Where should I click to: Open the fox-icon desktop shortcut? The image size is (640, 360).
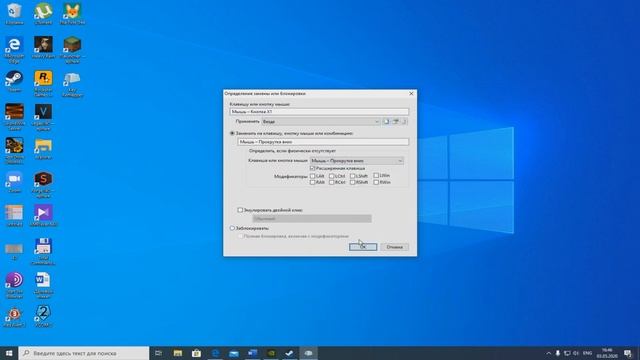coord(72,13)
